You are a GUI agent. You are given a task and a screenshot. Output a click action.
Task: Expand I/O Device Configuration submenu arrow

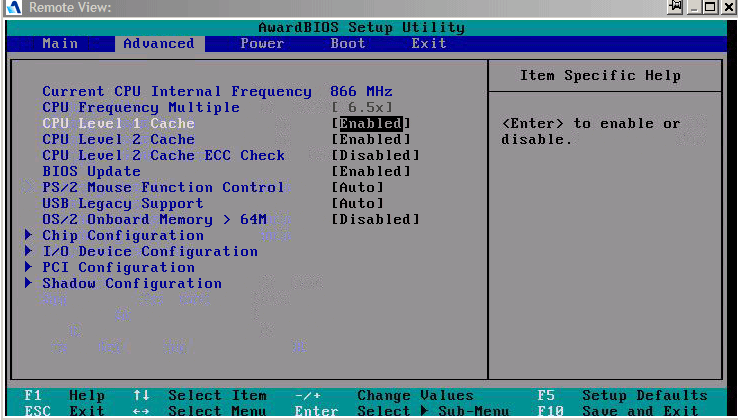(x=29, y=251)
